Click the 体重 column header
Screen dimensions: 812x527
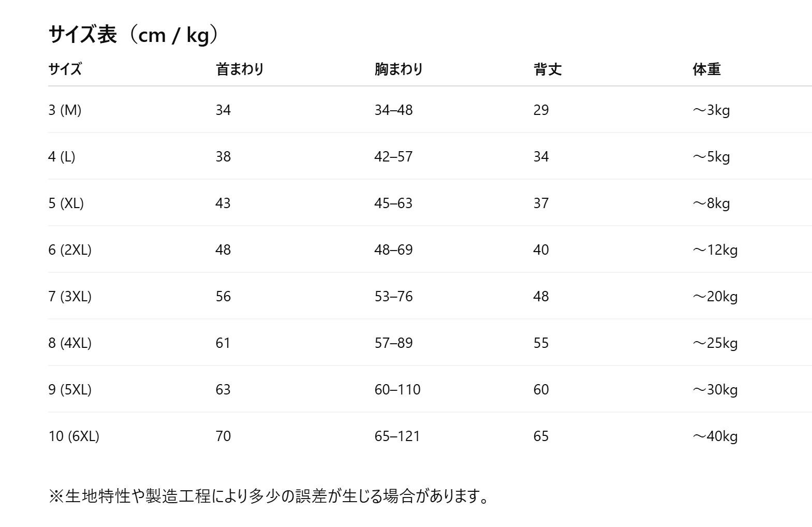tap(706, 69)
